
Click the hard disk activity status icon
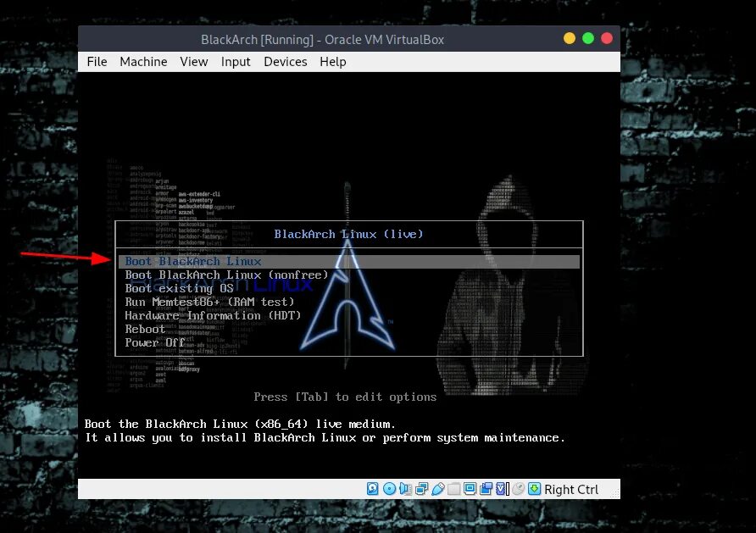[371, 488]
